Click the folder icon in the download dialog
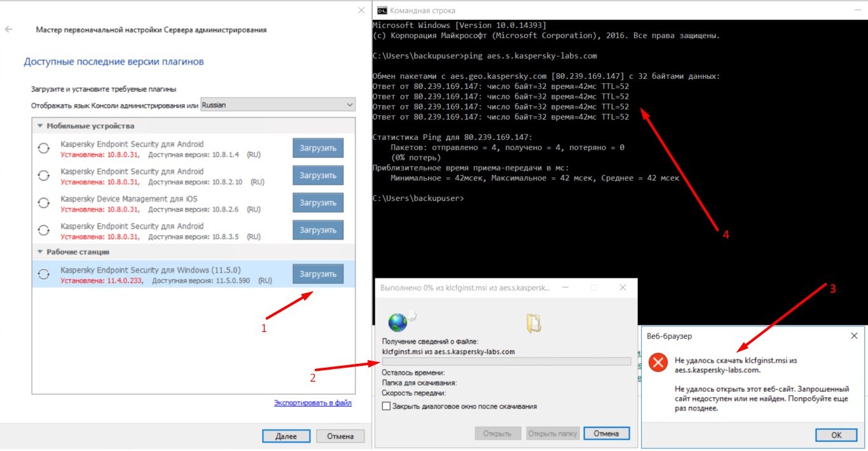Image resolution: width=868 pixels, height=451 pixels. pos(534,324)
